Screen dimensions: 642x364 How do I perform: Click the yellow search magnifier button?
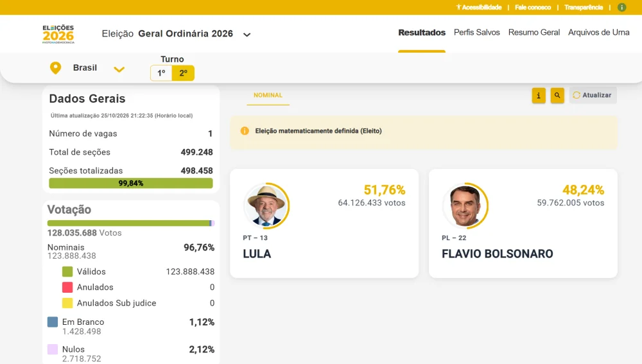pyautogui.click(x=557, y=96)
